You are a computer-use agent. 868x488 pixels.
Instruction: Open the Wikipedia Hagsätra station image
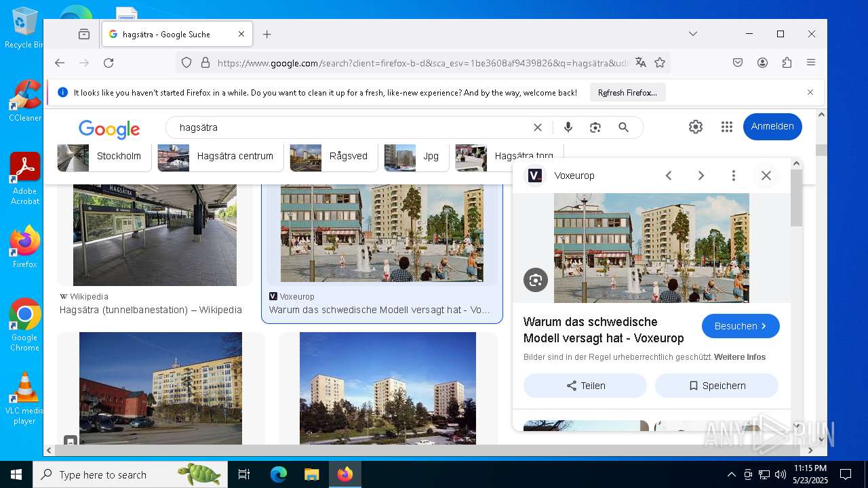coord(155,235)
